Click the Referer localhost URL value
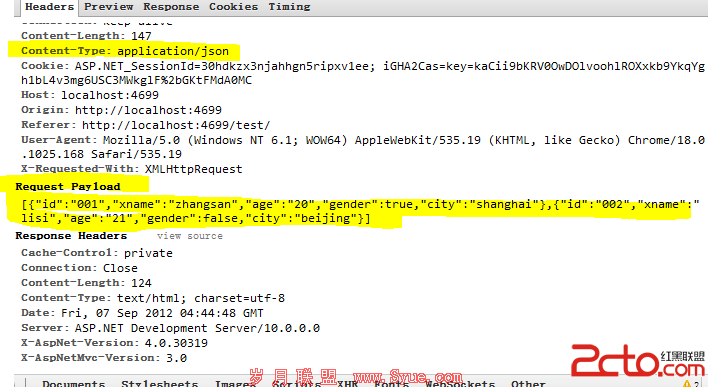Image resolution: width=708 pixels, height=387 pixels. (176, 125)
